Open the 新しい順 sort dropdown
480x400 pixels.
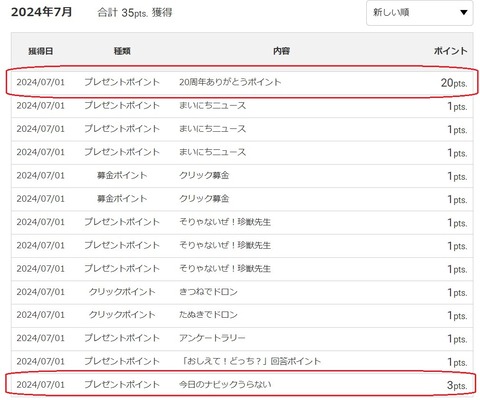pos(419,13)
